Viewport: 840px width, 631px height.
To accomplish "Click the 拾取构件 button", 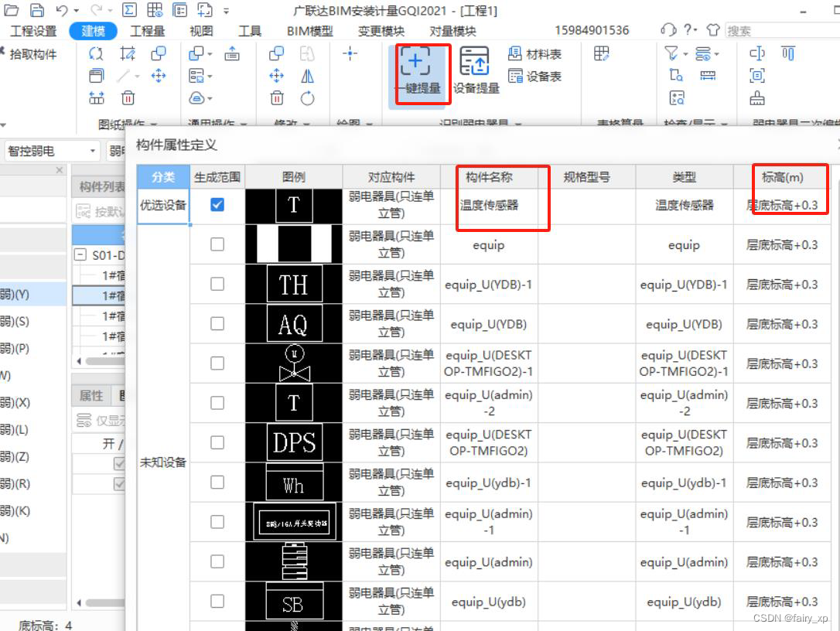I will 29,54.
